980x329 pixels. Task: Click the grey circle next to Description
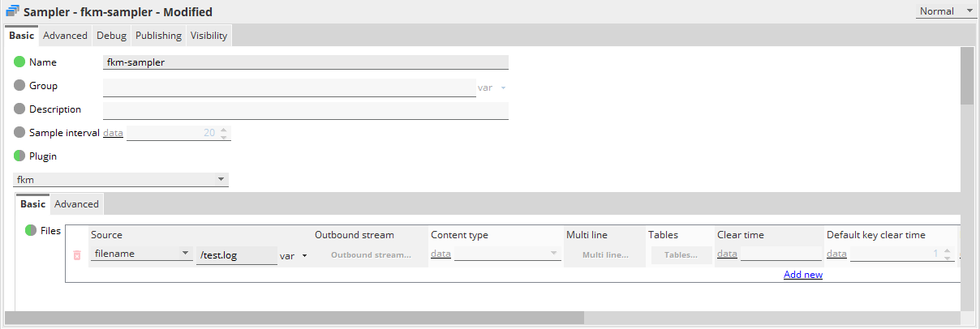pyautogui.click(x=19, y=109)
